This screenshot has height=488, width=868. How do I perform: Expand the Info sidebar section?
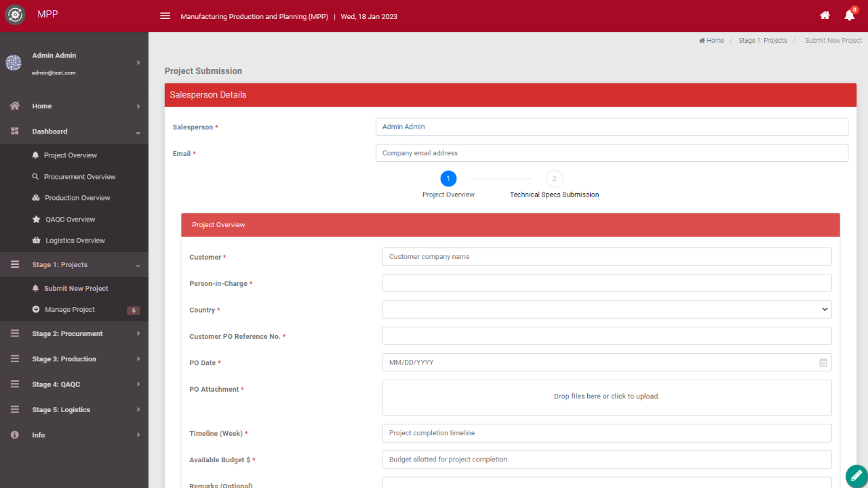tap(39, 434)
